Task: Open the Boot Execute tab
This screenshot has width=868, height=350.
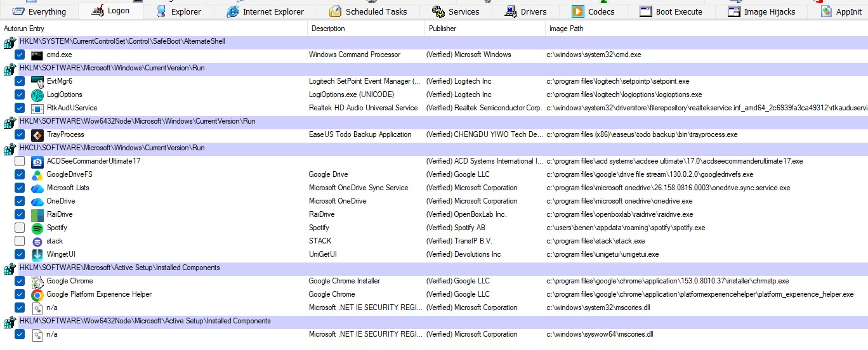Action: click(671, 11)
